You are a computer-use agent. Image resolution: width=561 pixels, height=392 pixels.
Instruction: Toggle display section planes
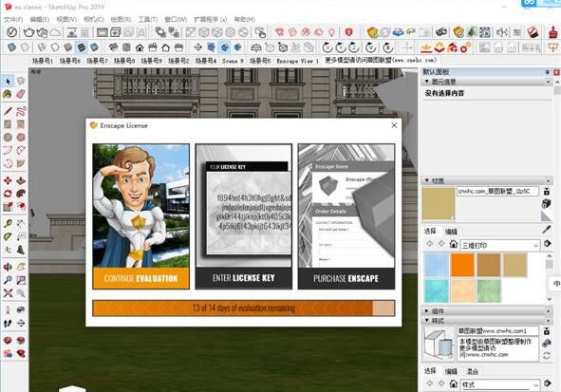pyautogui.click(x=211, y=47)
